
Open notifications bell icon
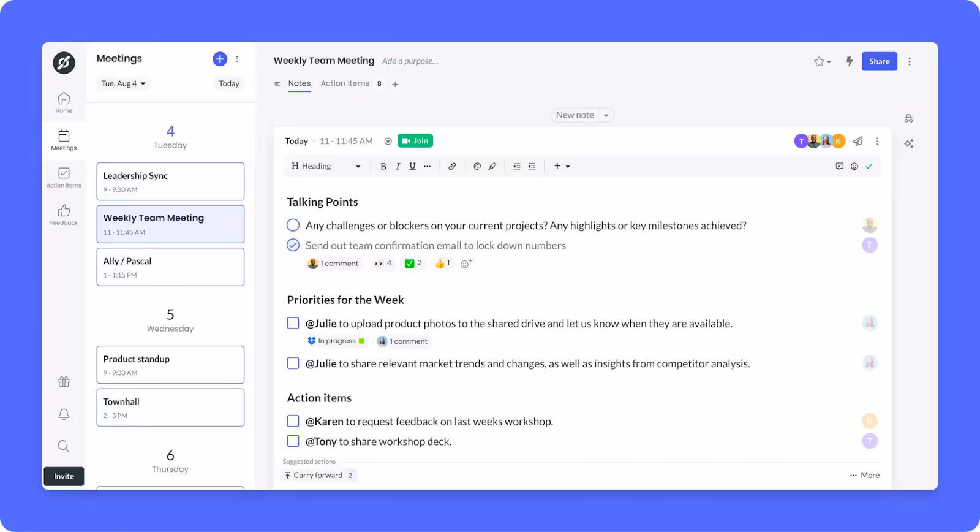tap(64, 414)
